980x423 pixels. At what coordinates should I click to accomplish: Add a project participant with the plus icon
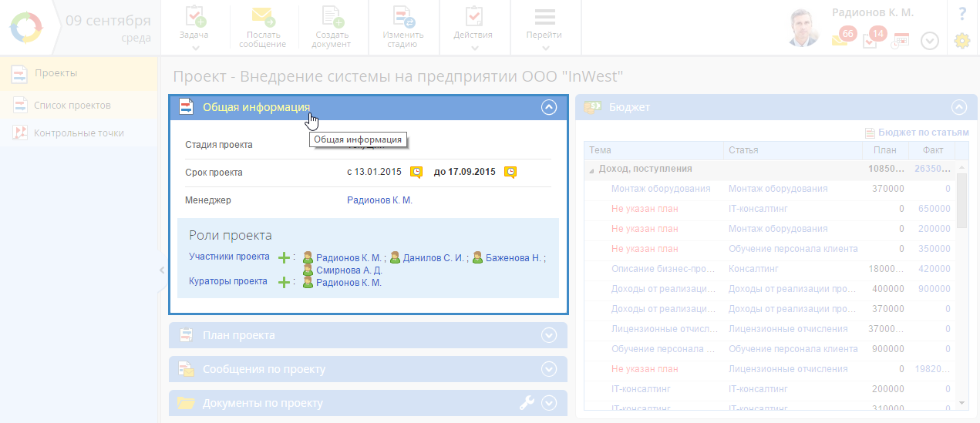(284, 257)
